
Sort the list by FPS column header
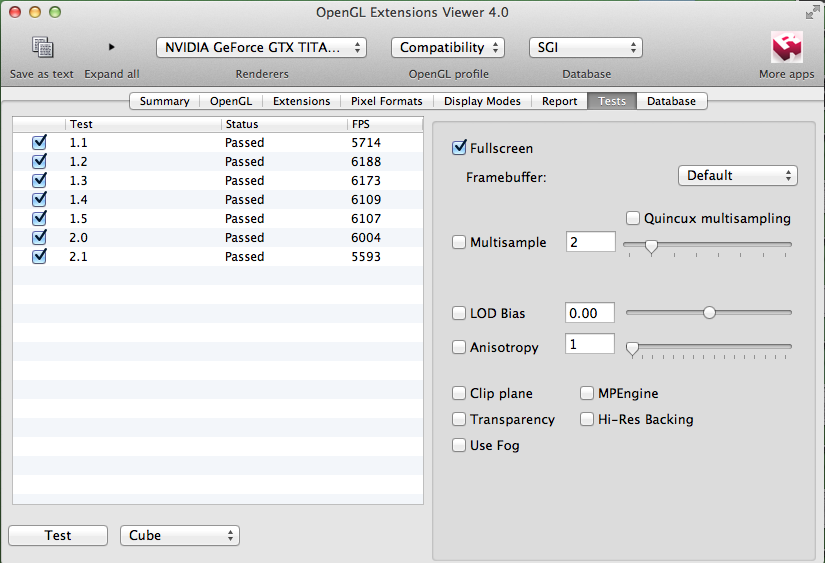[385, 124]
